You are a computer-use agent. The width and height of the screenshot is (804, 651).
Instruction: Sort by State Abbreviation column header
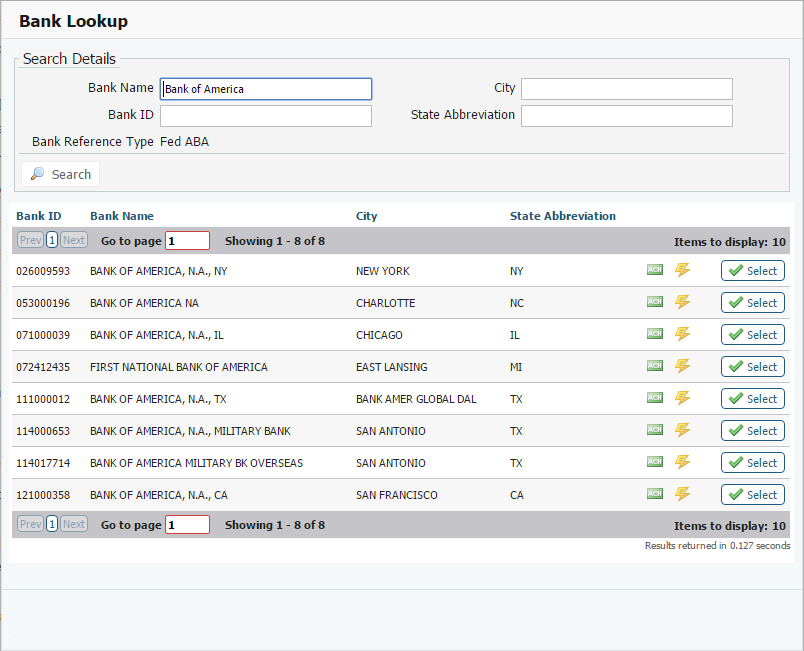pos(562,216)
